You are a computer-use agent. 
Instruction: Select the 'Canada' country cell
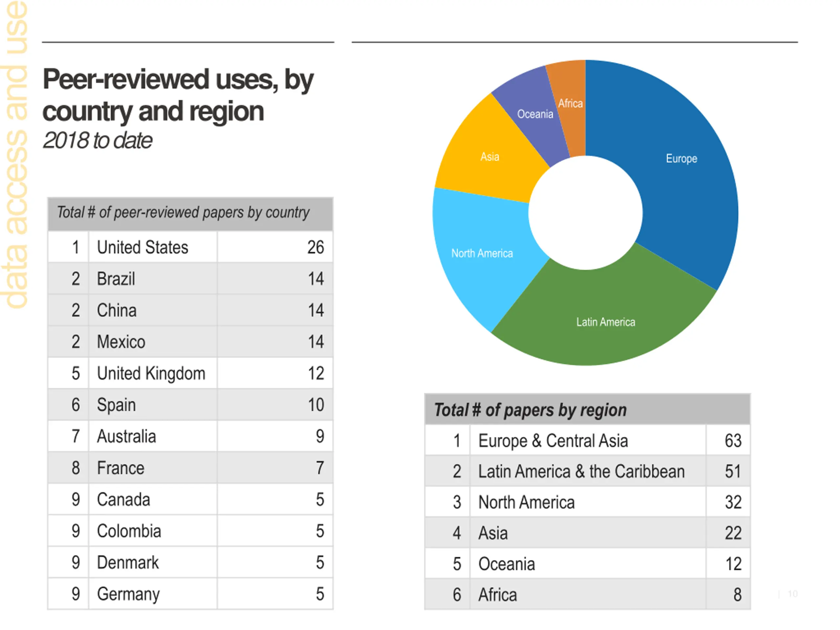point(153,499)
